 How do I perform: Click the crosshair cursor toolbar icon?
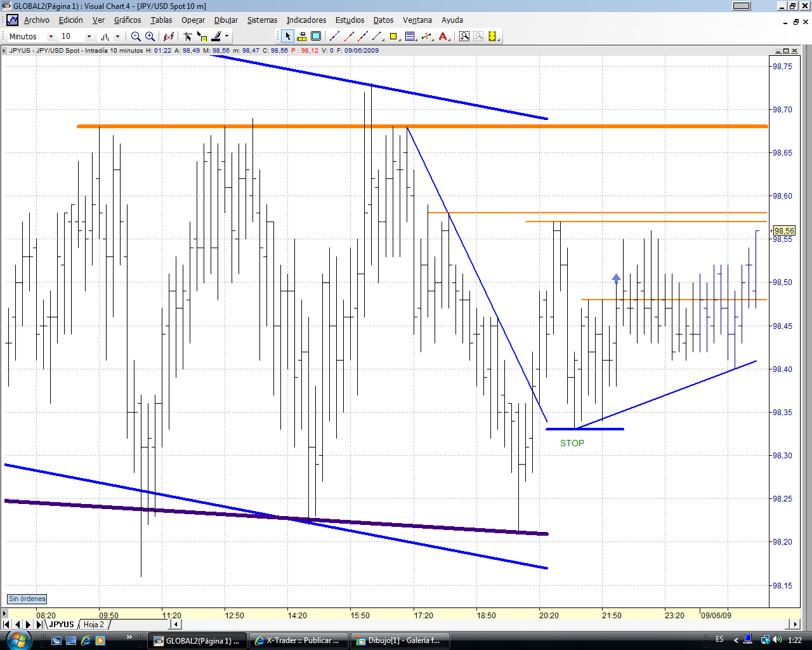pos(188,37)
